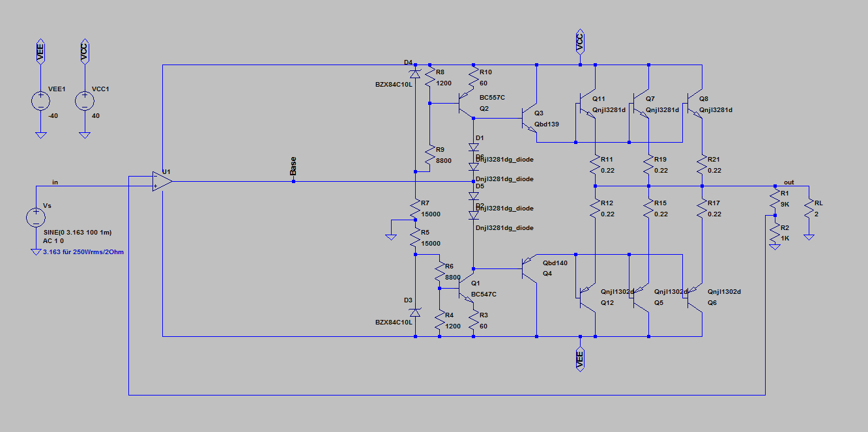Click resistor R5 symbol
This screenshot has height=432, width=868.
415,237
